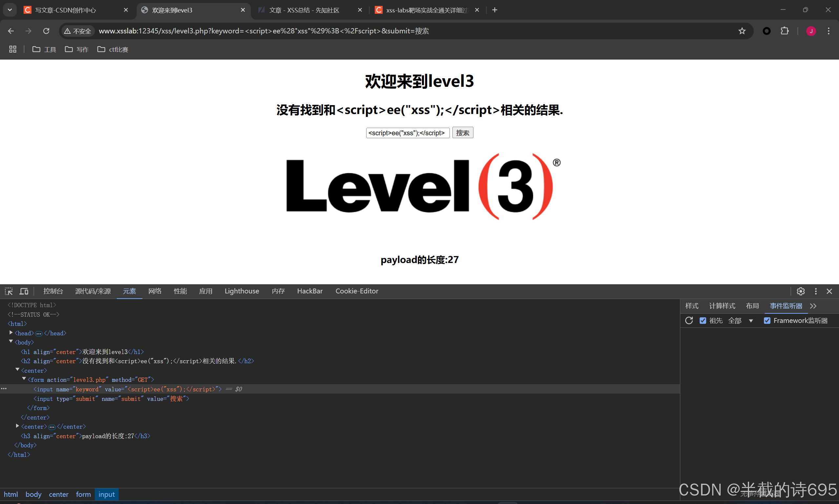Viewport: 839px width, 504px height.
Task: Switch to the HackBar DevTools tab
Action: (x=310, y=291)
